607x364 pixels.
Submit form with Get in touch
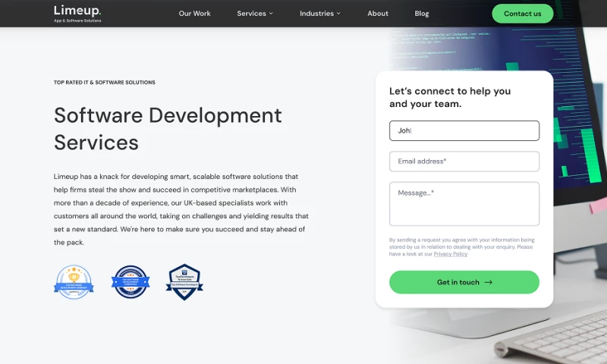pyautogui.click(x=464, y=282)
